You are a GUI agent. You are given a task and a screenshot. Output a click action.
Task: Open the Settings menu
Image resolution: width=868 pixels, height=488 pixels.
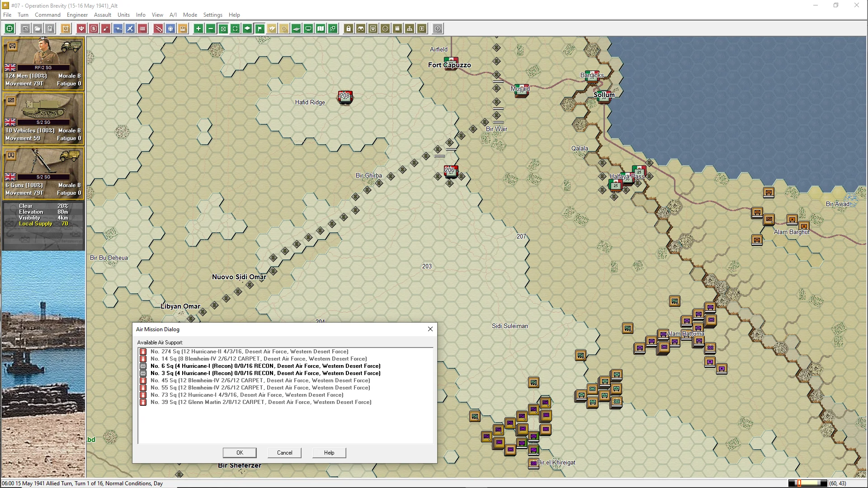tap(212, 15)
